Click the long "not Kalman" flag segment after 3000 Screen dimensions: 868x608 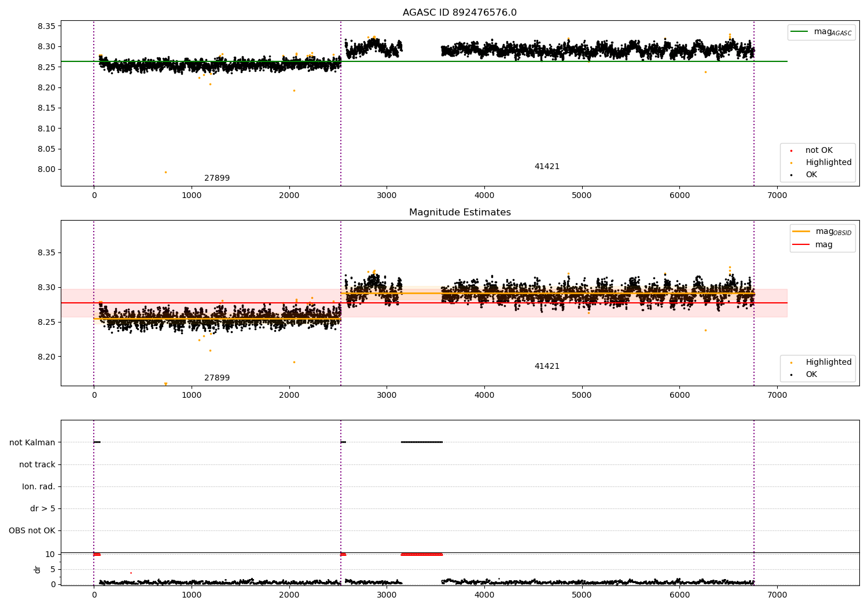point(422,442)
